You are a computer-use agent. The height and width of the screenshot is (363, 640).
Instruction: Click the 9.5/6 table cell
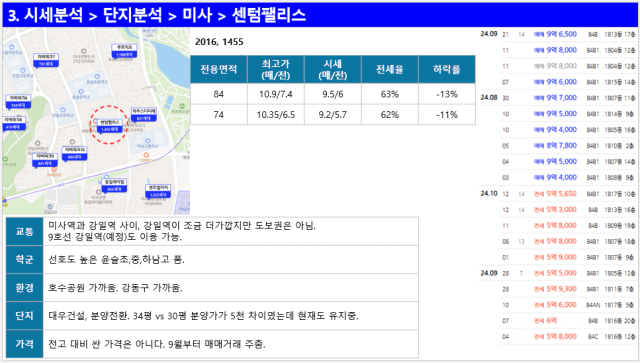[333, 94]
